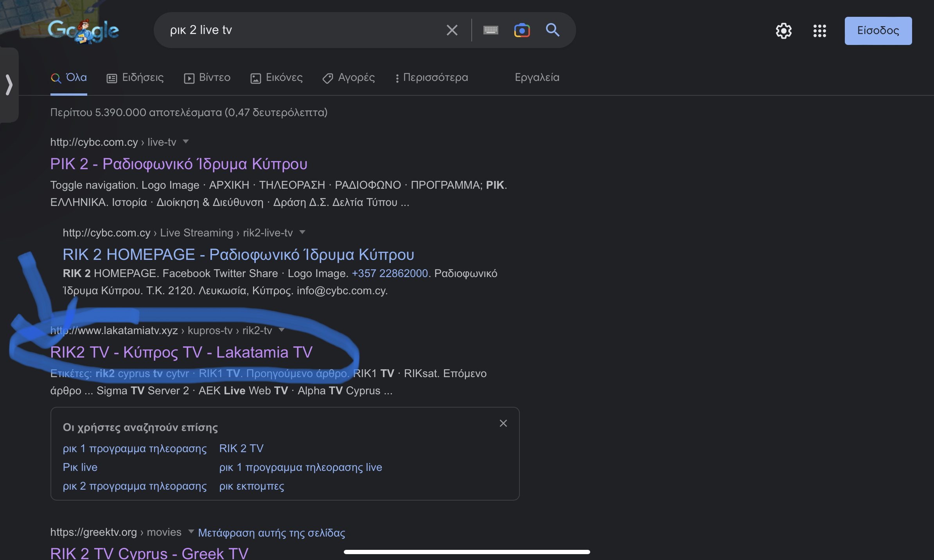This screenshot has height=560, width=934.
Task: Open the settings gear icon
Action: (x=784, y=31)
